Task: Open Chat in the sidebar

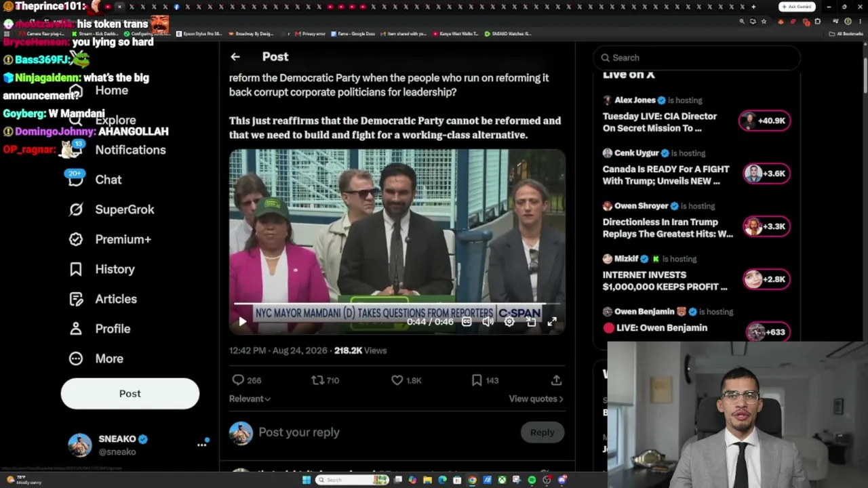Action: click(95, 180)
